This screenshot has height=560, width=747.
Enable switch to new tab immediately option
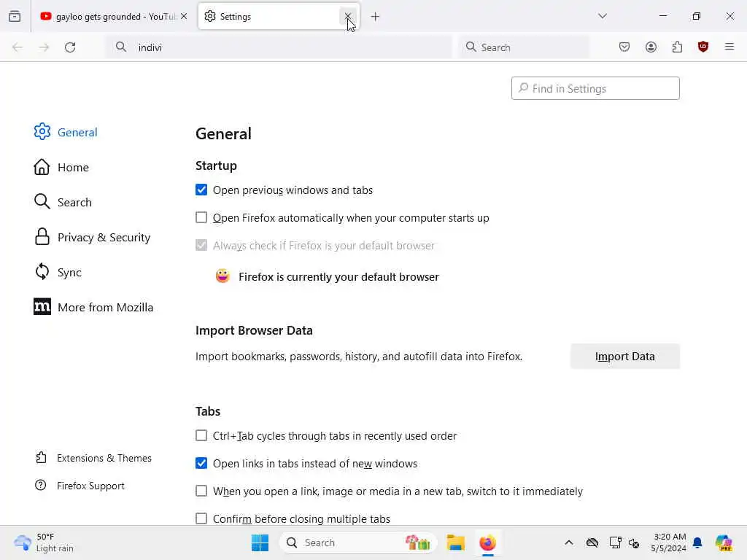201,491
